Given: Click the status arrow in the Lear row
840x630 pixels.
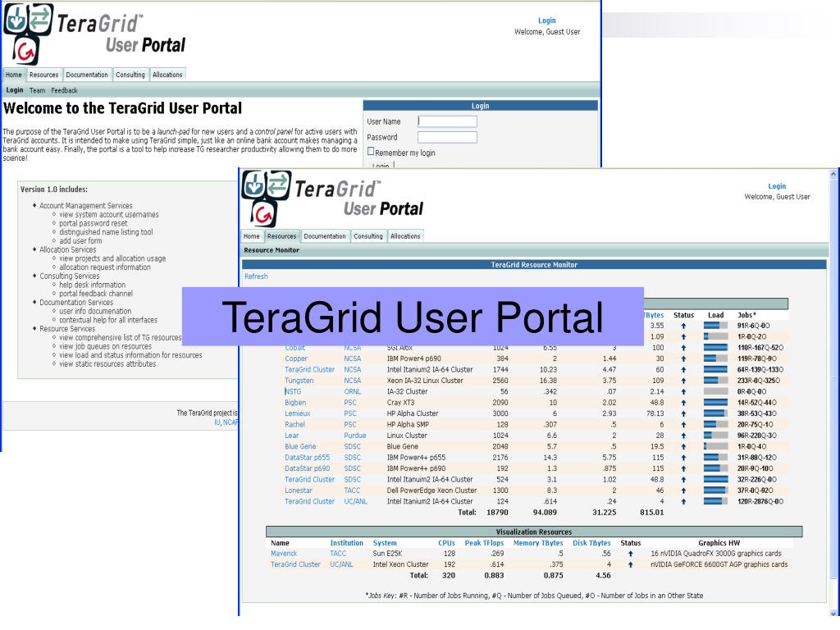Looking at the screenshot, I should pos(683,436).
